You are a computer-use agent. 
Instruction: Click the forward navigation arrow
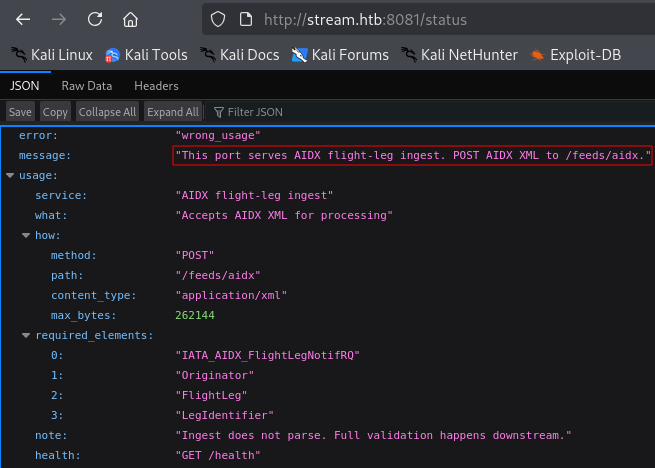coord(59,19)
